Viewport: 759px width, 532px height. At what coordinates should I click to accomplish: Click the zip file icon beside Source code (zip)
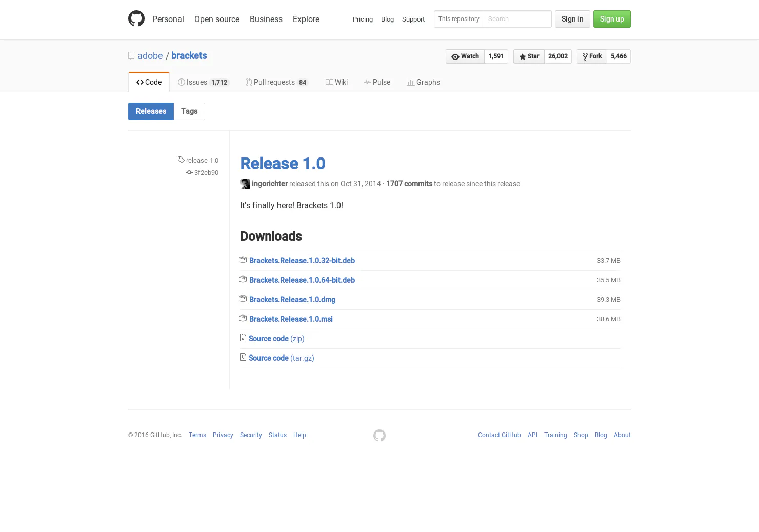point(243,338)
